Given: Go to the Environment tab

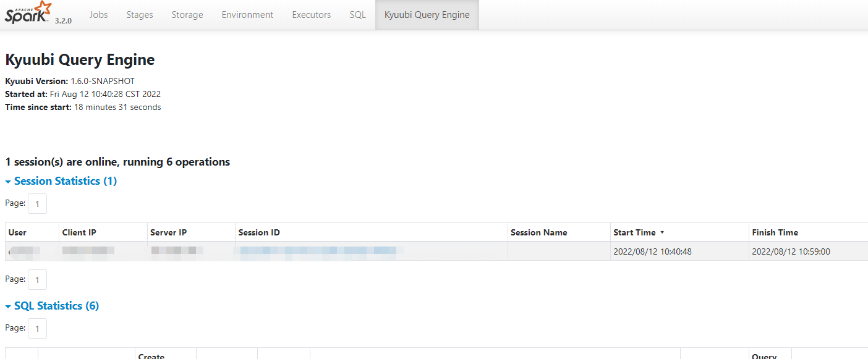Looking at the screenshot, I should coord(247,15).
